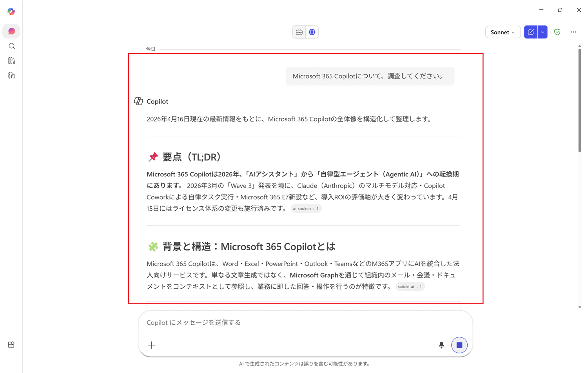This screenshot has width=588, height=373.
Task: Click the chat vertical scrollbar thumb
Action: (580, 100)
